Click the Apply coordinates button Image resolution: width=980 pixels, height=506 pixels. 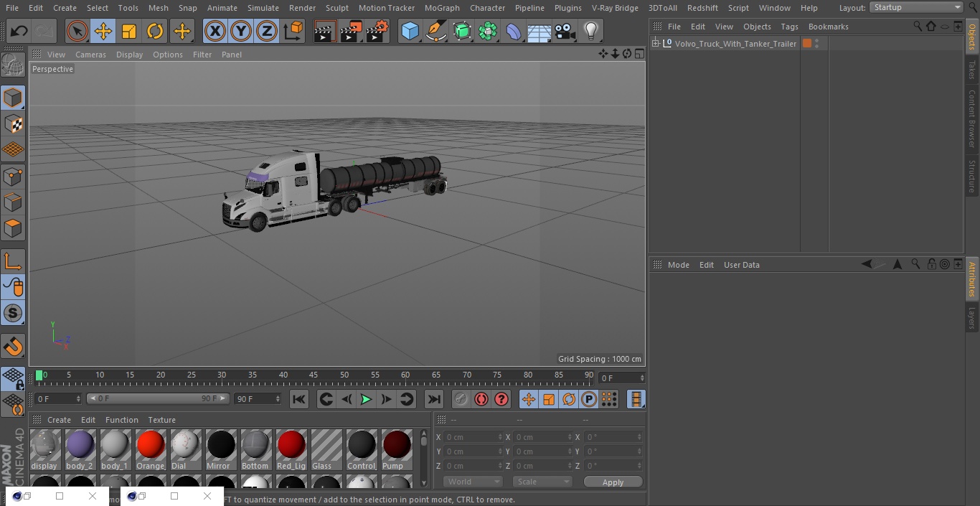click(x=613, y=482)
